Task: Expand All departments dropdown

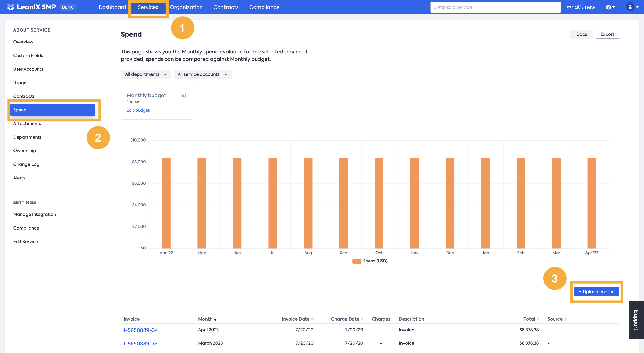Action: 146,74
